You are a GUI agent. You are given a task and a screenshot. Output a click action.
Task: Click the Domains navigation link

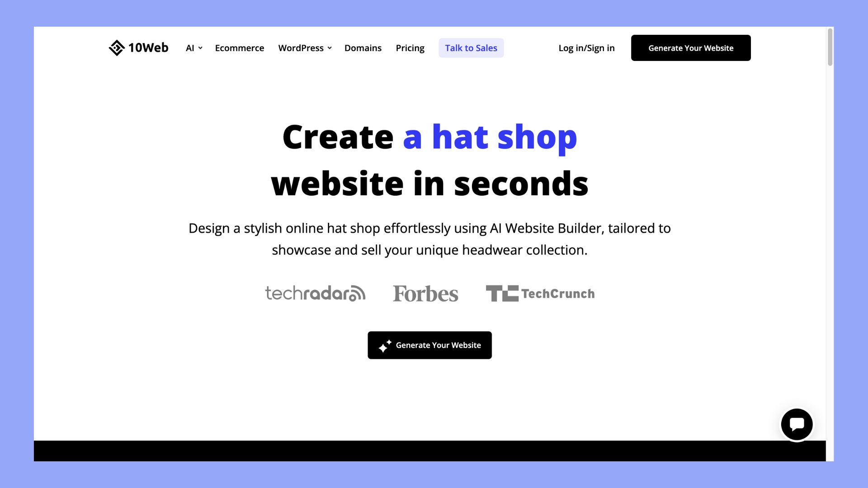363,47
